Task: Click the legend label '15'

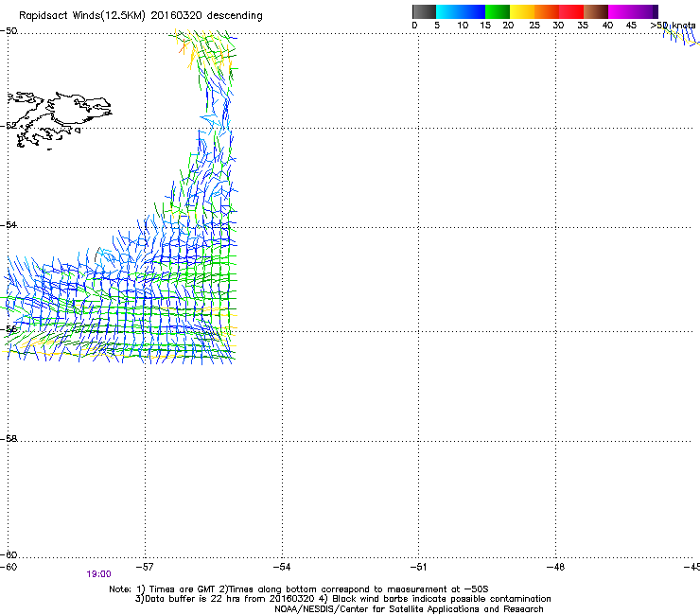Action: [485, 26]
